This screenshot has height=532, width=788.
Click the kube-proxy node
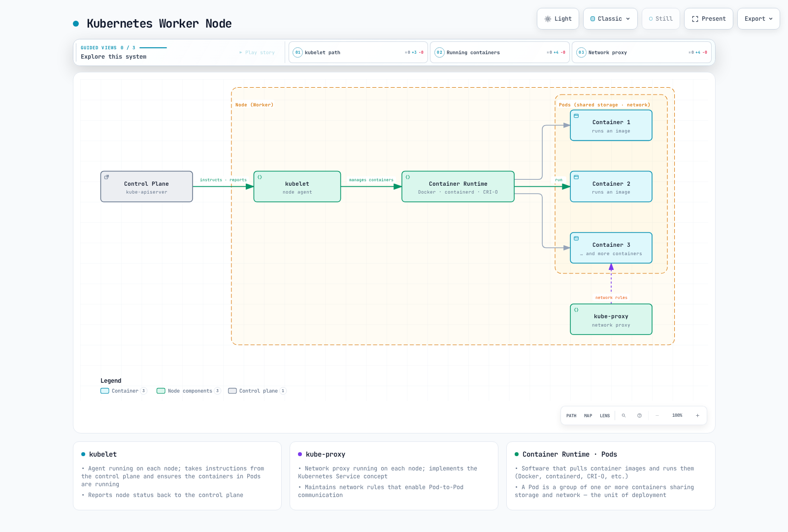click(611, 319)
